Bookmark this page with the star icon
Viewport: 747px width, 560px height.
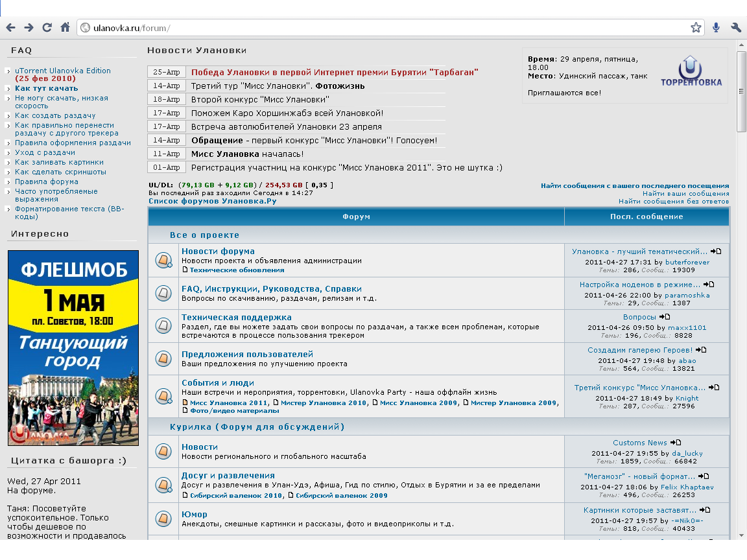tap(696, 28)
